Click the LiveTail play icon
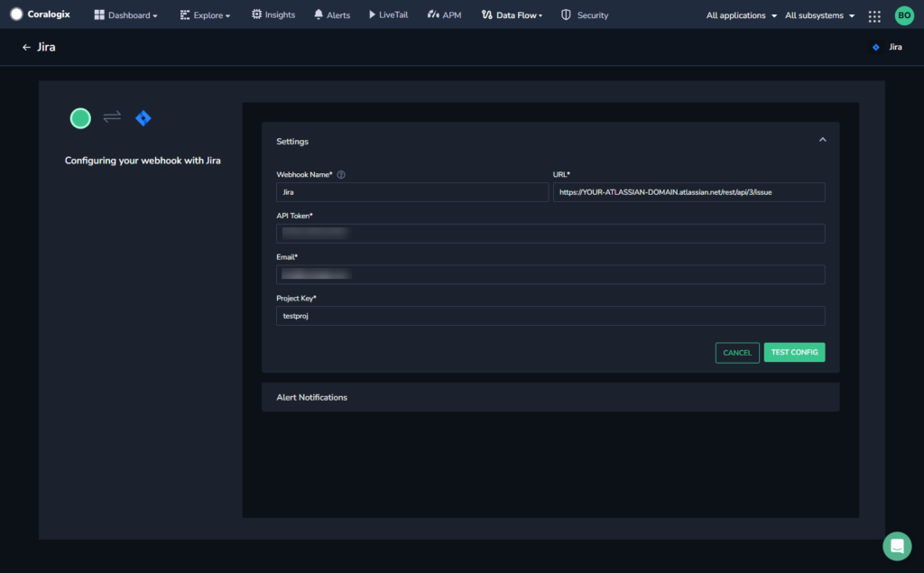The width and height of the screenshot is (924, 573). pyautogui.click(x=372, y=14)
